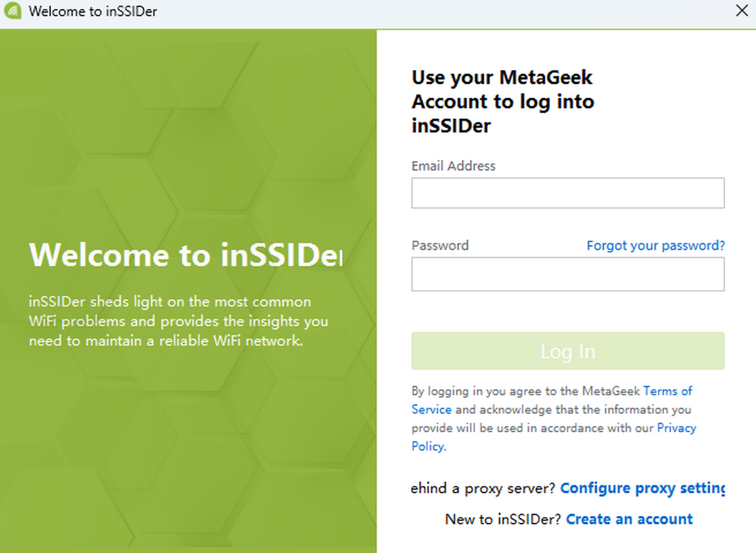
Task: Click the proxy server question text
Action: pos(483,488)
